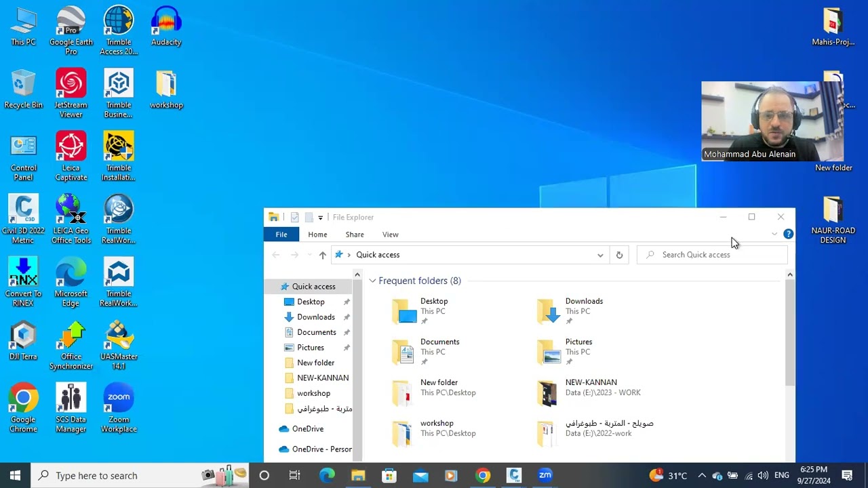The height and width of the screenshot is (488, 868).
Task: Open Control Panel desktop icon
Action: coord(23,157)
